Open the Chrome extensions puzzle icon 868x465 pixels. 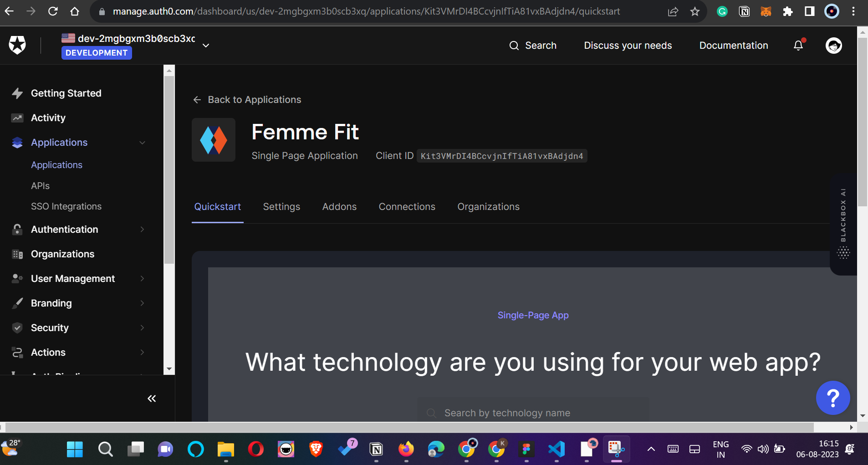pos(788,11)
